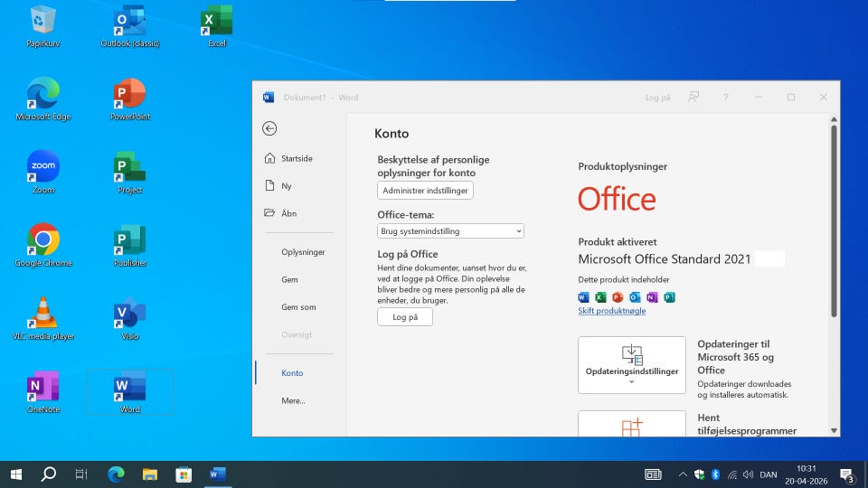
Task: Click the Word icon in the product list
Action: [x=583, y=297]
